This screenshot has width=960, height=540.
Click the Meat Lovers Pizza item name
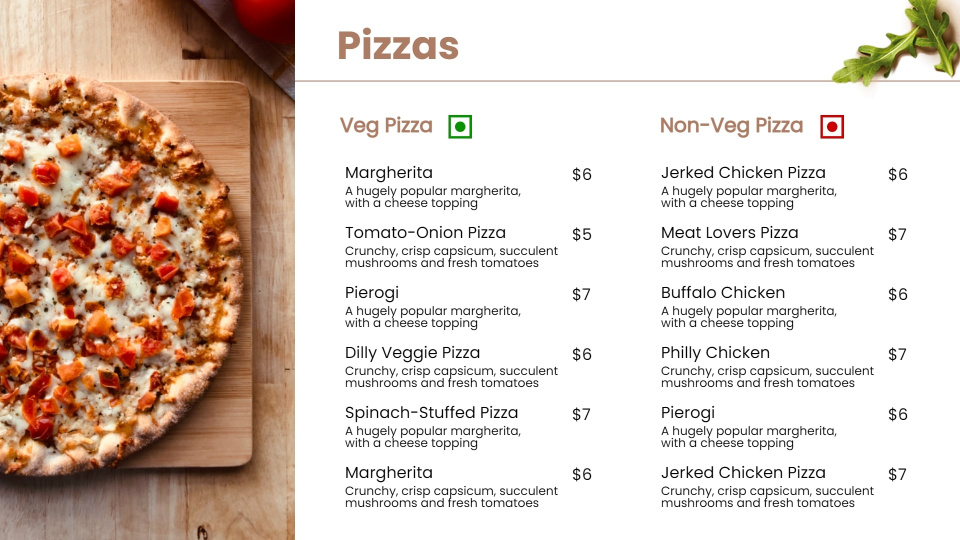pyautogui.click(x=729, y=233)
